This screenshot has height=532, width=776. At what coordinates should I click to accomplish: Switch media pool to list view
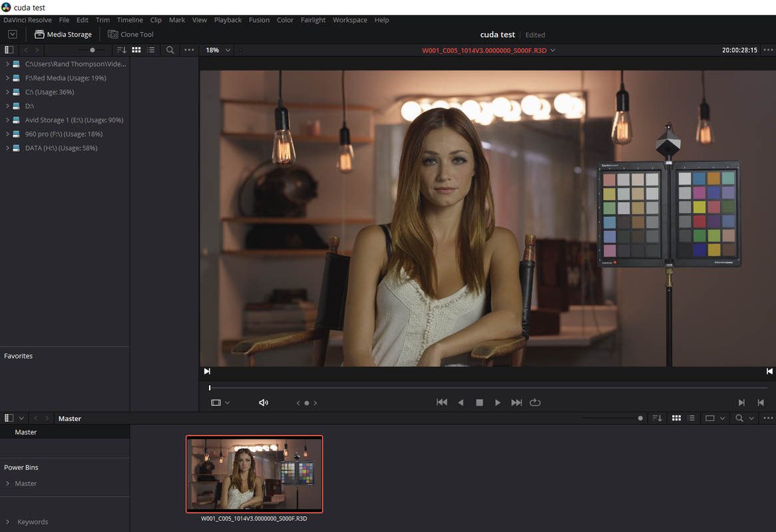[x=691, y=418]
